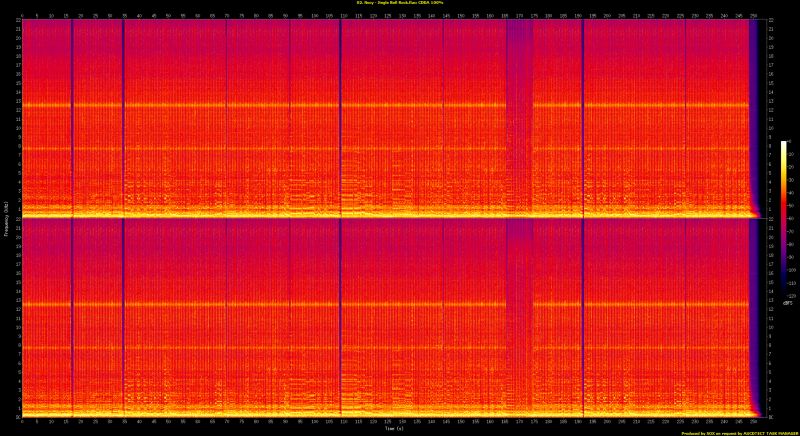Image resolution: width=800 pixels, height=436 pixels.
Task: Click the 0 tick on top time axis
Action: pos(22,16)
